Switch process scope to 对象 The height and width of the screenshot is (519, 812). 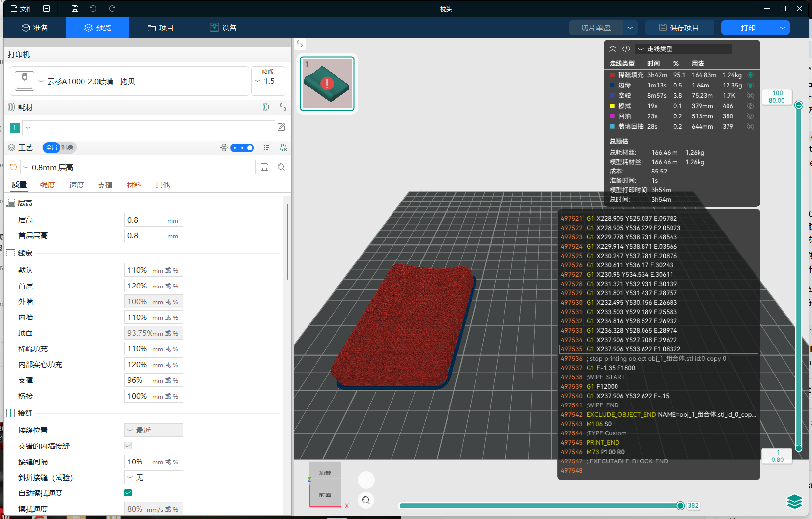pos(67,148)
